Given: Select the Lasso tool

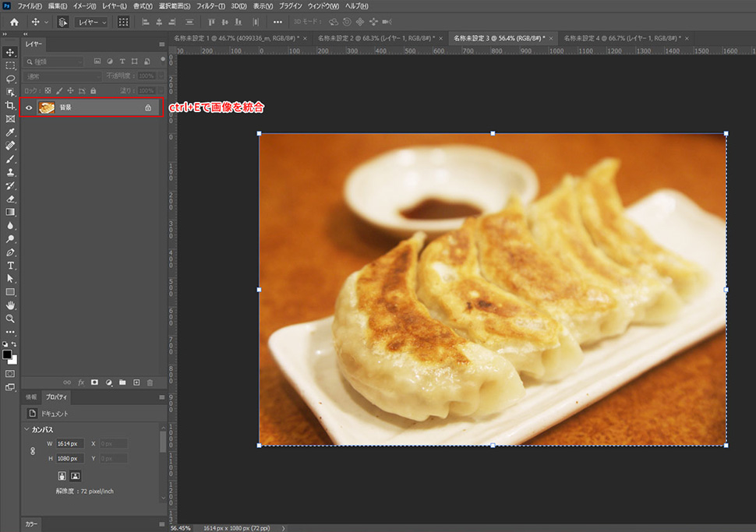Looking at the screenshot, I should (10, 79).
